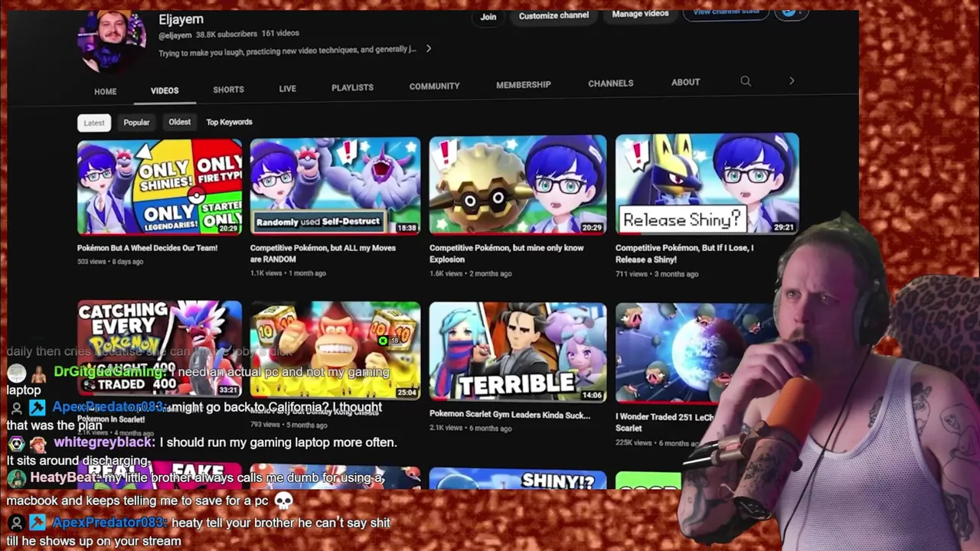
Task: Click the @eljayem handle text
Action: tap(175, 35)
